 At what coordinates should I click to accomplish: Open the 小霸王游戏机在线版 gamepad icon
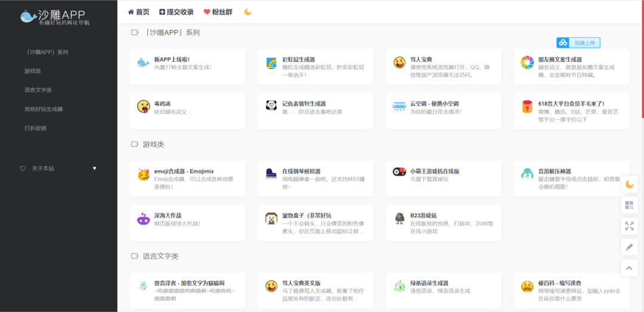click(399, 172)
